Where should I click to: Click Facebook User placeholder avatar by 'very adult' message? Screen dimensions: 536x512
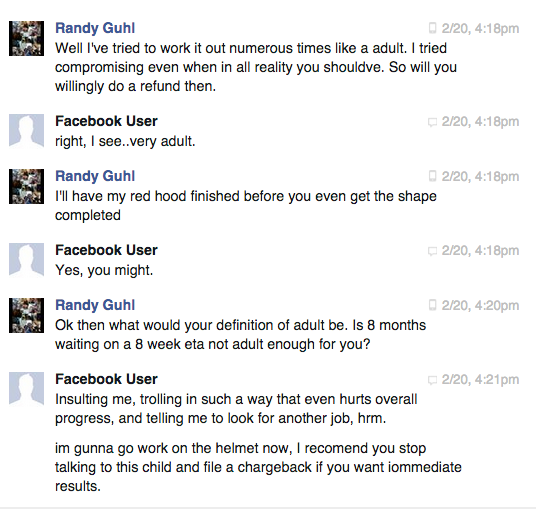[x=26, y=131]
